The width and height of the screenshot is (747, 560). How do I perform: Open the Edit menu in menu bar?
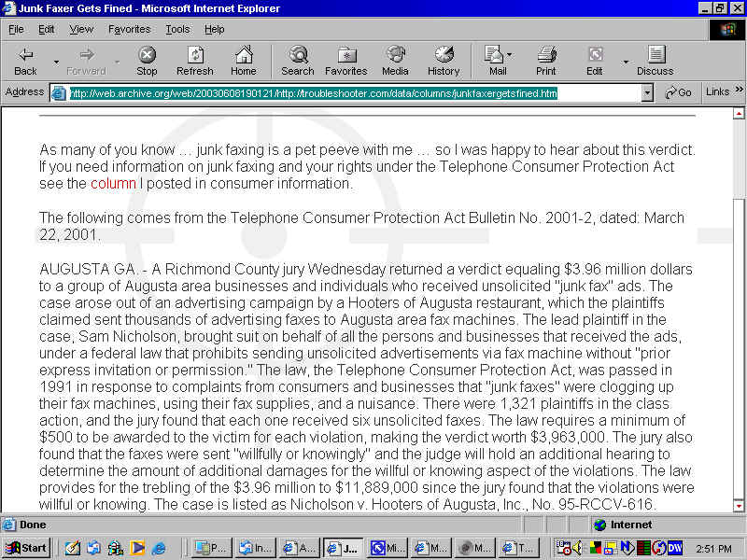point(46,30)
